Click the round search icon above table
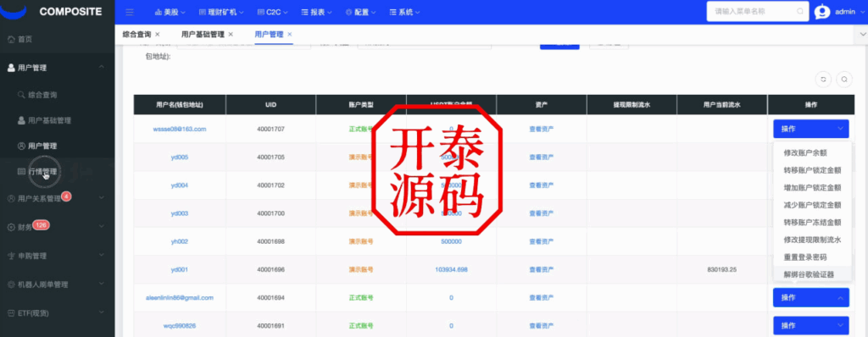868x337 pixels. [844, 79]
